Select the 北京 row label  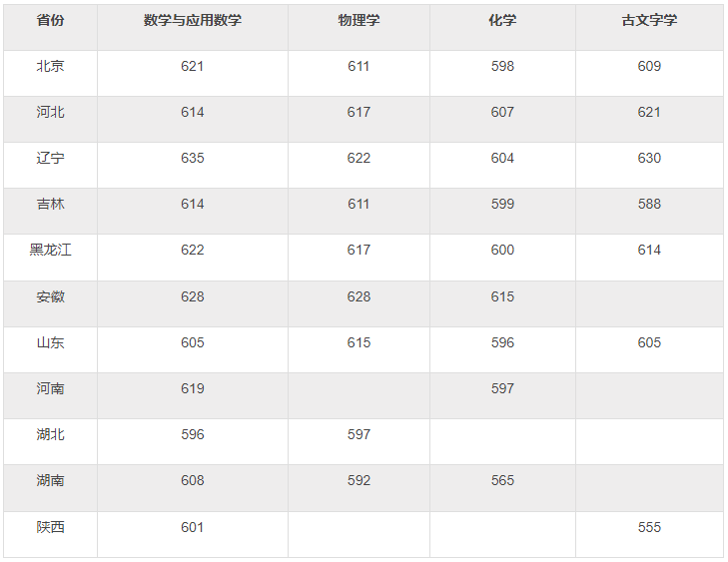coord(50,66)
